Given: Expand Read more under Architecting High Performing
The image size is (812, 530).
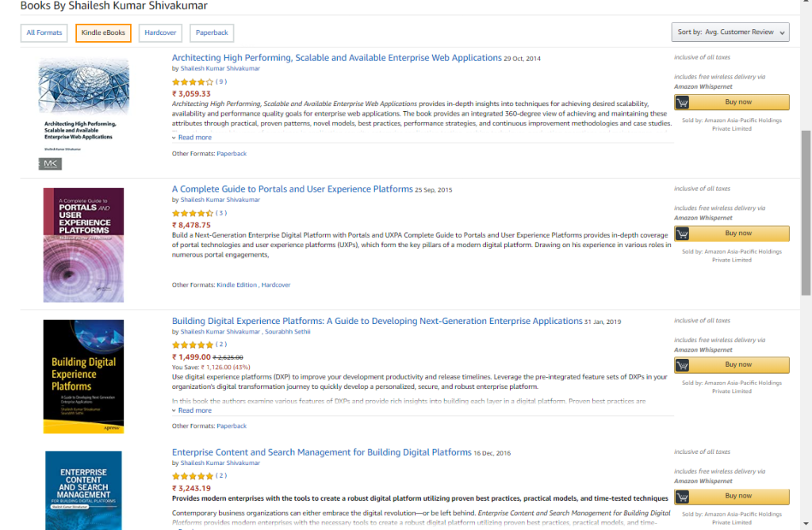Looking at the screenshot, I should 194,137.
